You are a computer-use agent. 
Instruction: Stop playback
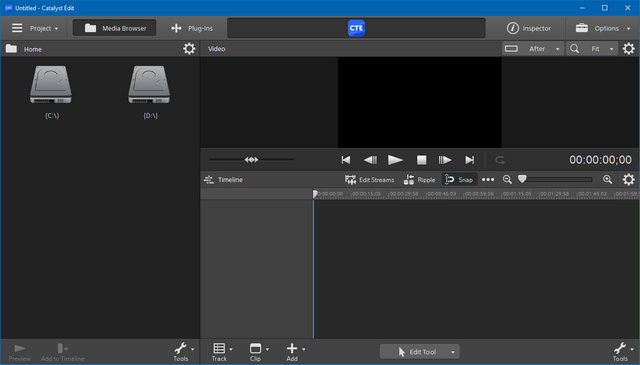click(421, 160)
